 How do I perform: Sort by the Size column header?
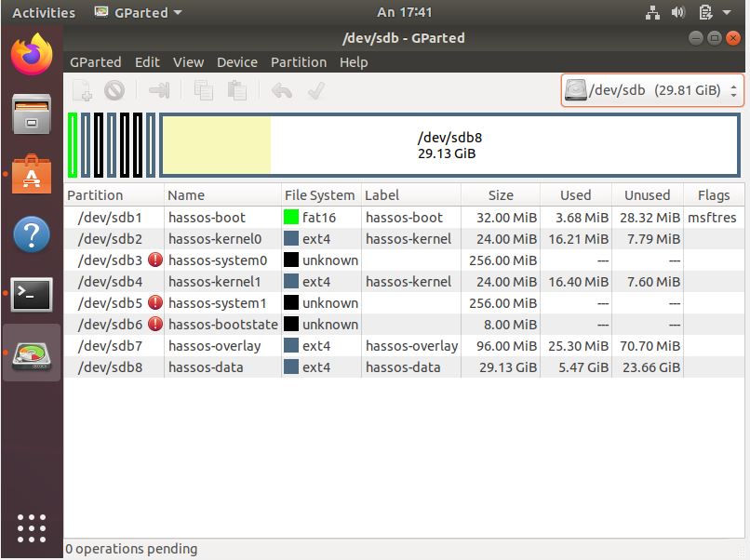(x=501, y=195)
